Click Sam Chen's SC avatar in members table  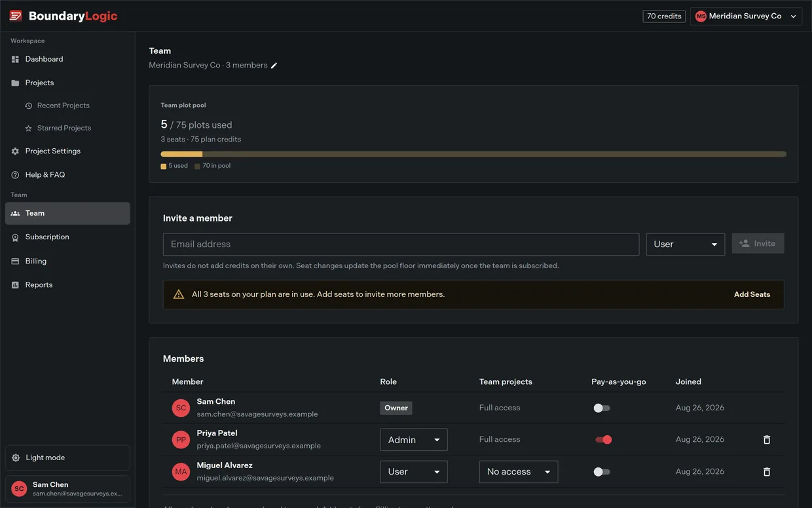click(181, 408)
